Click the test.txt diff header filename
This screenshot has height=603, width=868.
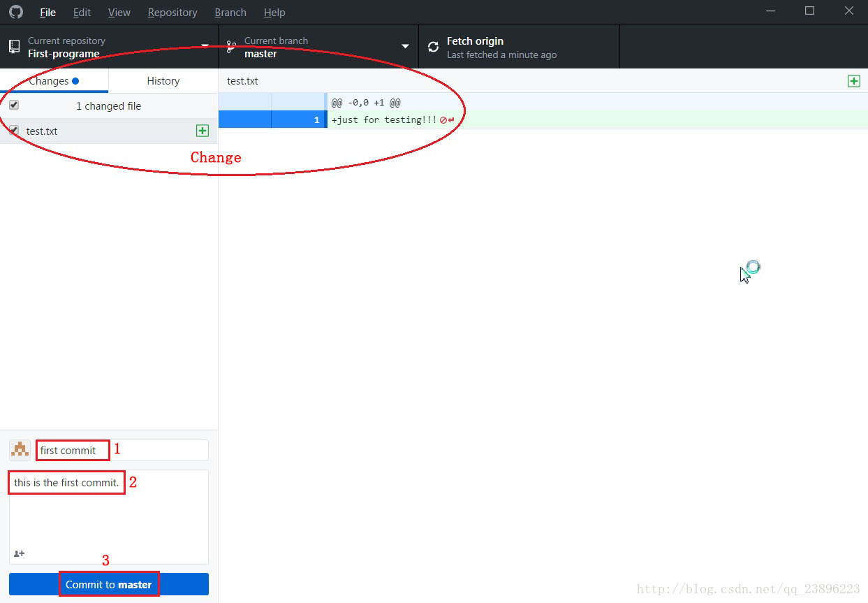(242, 81)
